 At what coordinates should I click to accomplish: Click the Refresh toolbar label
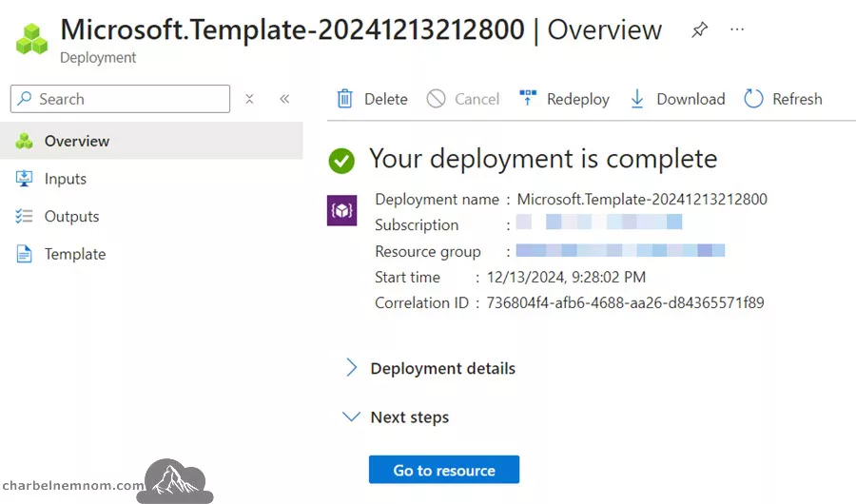pos(797,99)
